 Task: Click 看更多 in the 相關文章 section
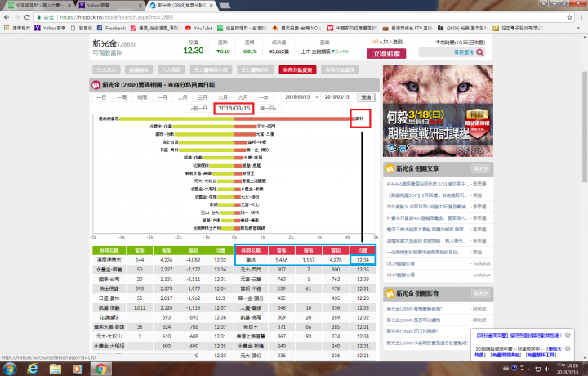480,169
